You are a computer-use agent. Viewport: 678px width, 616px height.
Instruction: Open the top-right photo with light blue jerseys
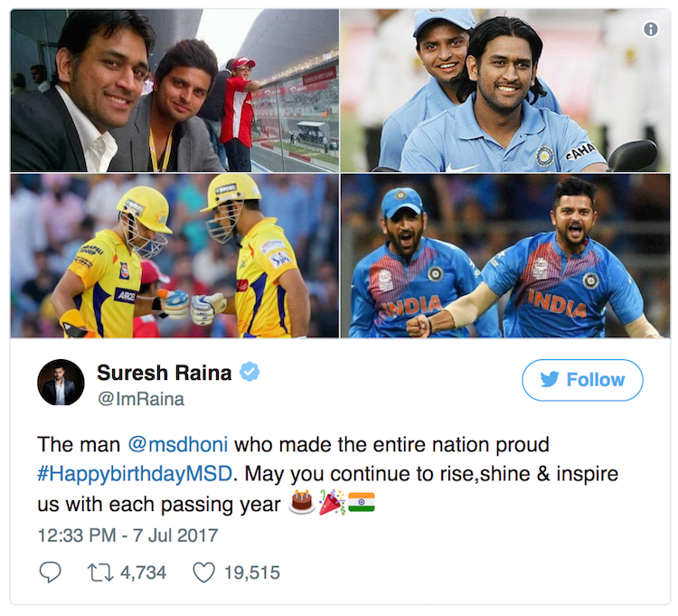tap(504, 90)
